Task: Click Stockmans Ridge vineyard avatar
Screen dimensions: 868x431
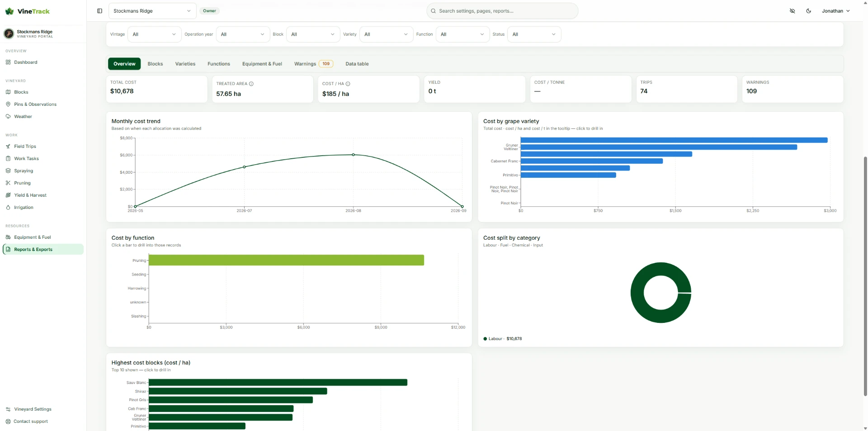Action: 9,33
